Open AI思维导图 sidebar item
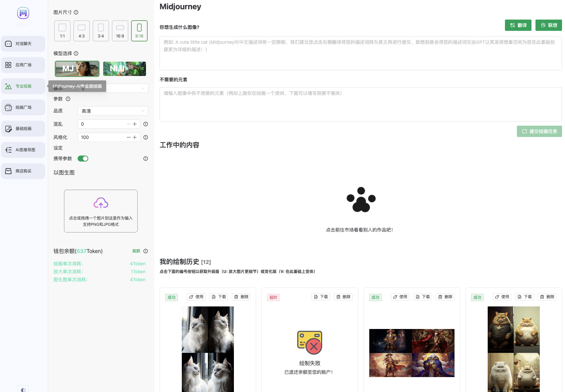565x392 pixels. tap(23, 150)
